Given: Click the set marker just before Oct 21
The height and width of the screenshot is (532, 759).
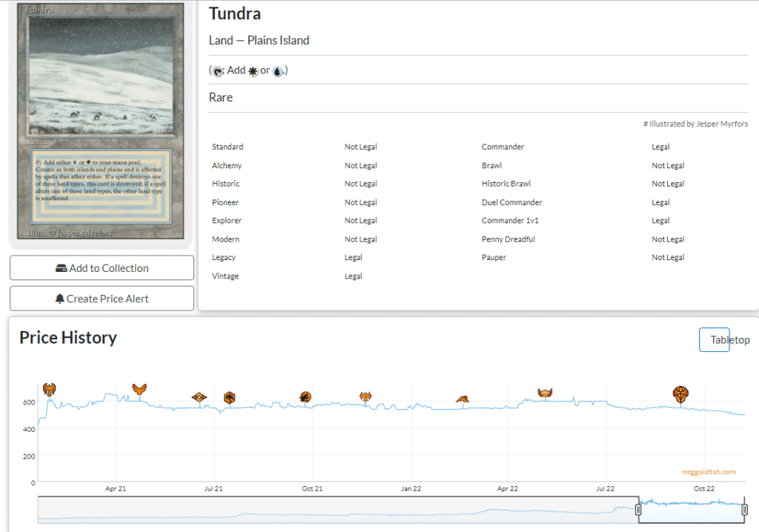Looking at the screenshot, I should [305, 398].
